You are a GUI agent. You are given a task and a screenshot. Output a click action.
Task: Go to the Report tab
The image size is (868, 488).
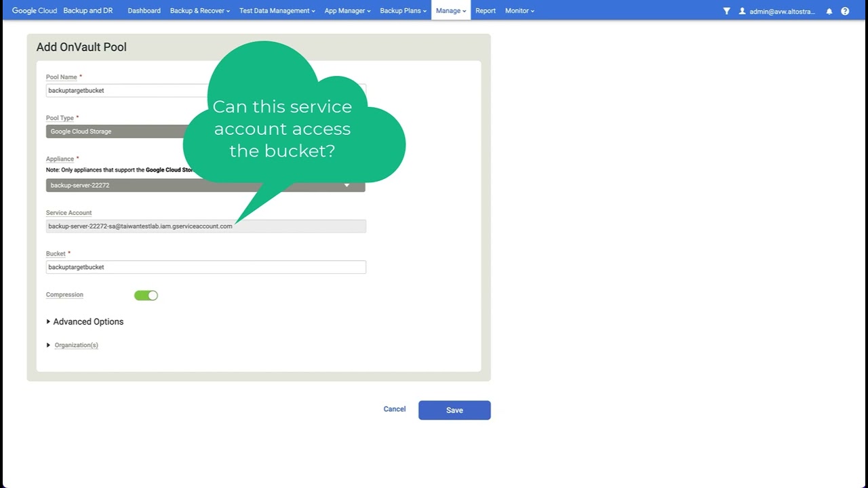pos(486,11)
